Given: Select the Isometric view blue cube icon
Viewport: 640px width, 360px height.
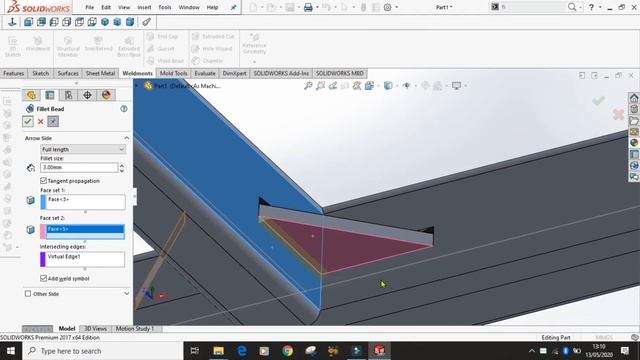Looking at the screenshot, I should (x=105, y=22).
